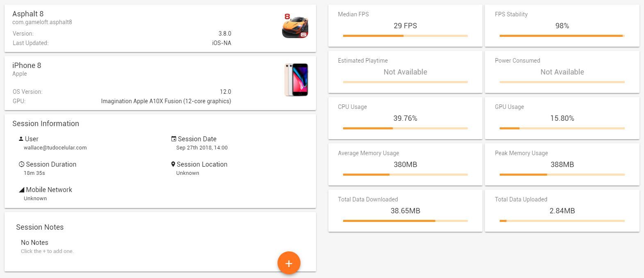The height and width of the screenshot is (278, 644).
Task: Click the Mobile Network signal icon
Action: click(21, 190)
